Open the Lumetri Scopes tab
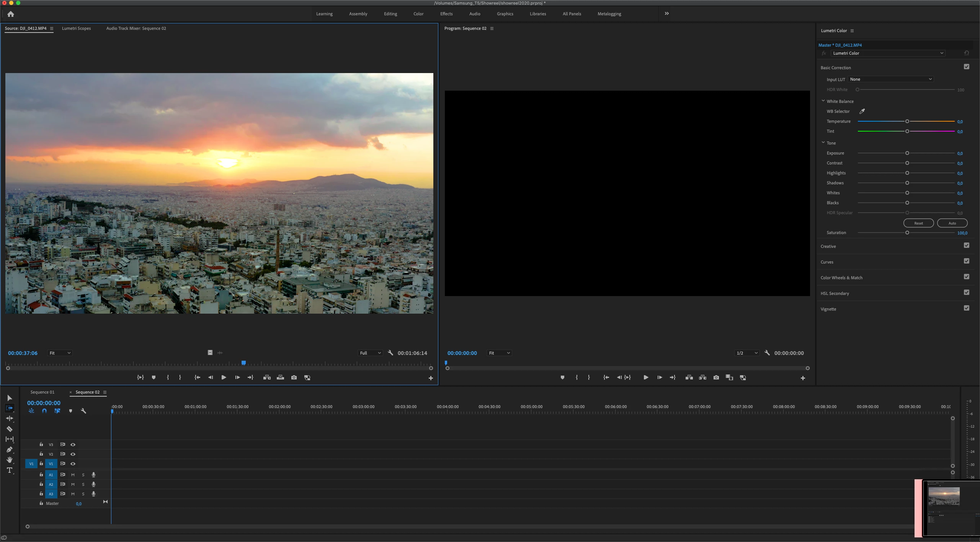Screen dimensions: 980x542 (76, 28)
